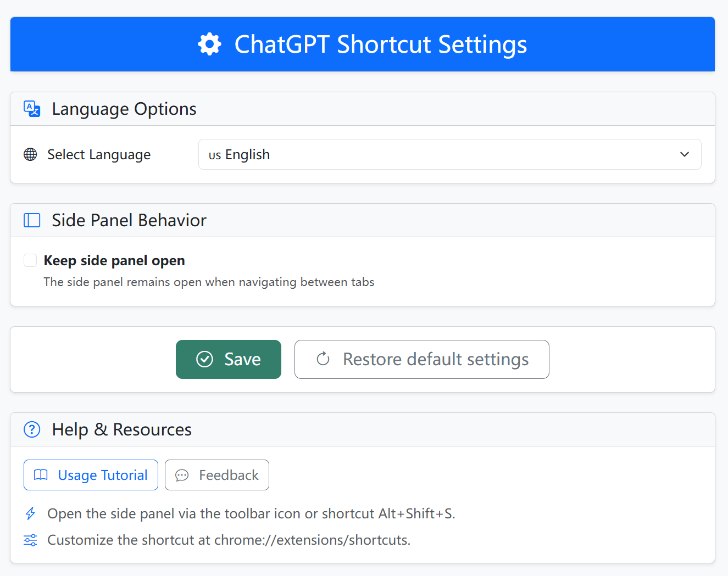This screenshot has height=576, width=728.
Task: Click the side panel layout icon
Action: [32, 220]
